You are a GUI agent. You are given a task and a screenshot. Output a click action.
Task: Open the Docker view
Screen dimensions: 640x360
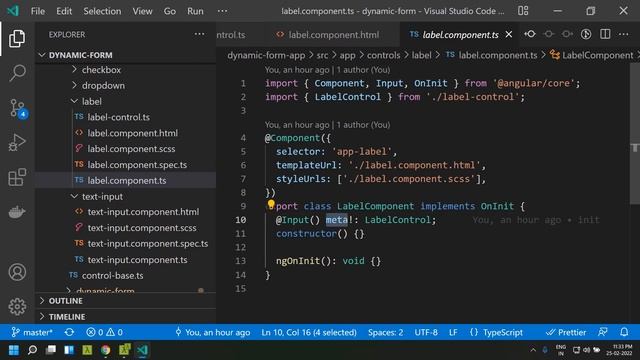[17, 212]
